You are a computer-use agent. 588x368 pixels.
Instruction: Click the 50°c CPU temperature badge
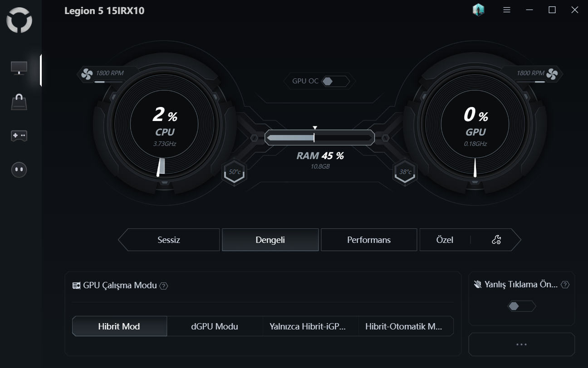coord(235,172)
